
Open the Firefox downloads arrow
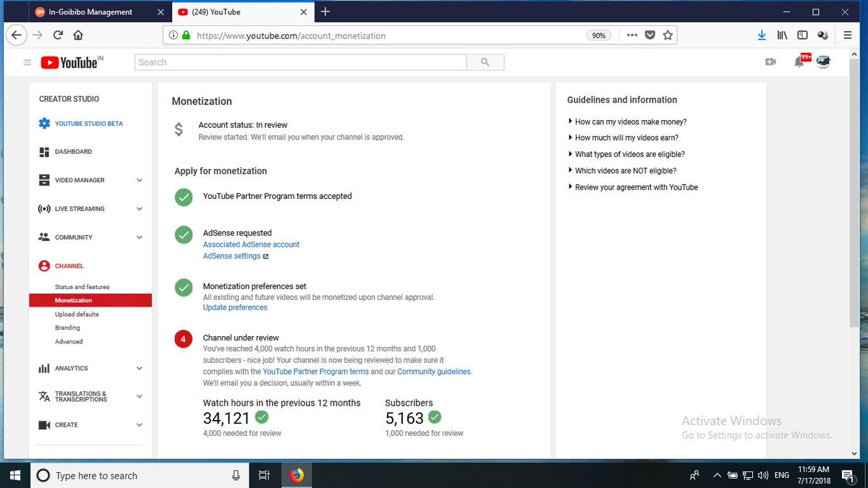(762, 35)
